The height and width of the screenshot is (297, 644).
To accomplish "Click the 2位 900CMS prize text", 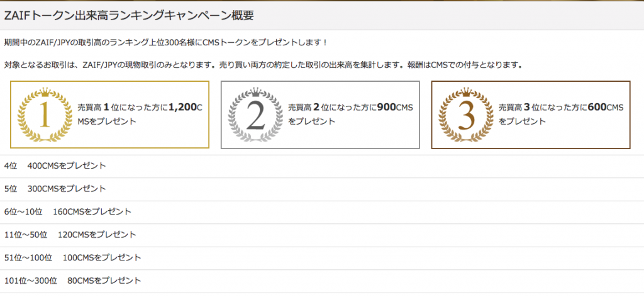I will pos(351,115).
